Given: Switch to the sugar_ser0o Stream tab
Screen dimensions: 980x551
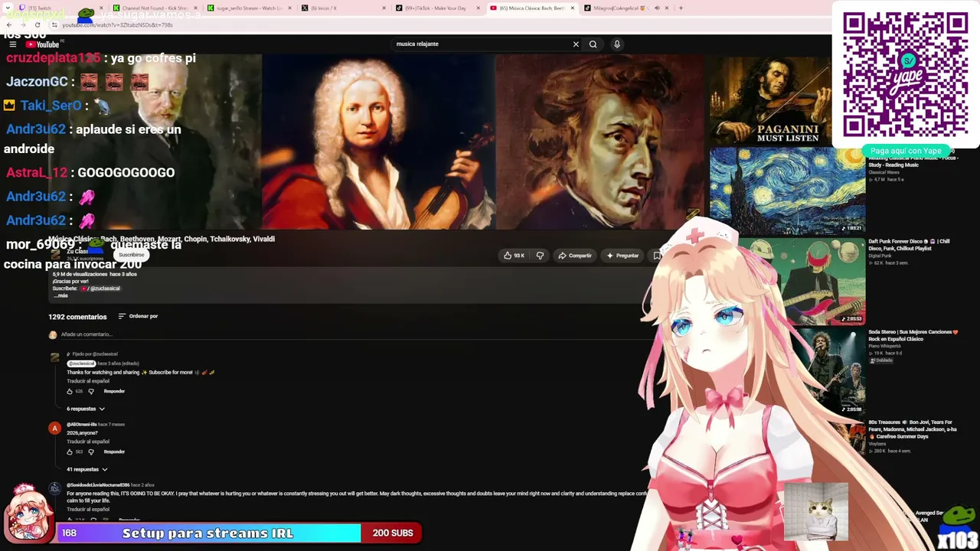Looking at the screenshot, I should click(x=250, y=8).
